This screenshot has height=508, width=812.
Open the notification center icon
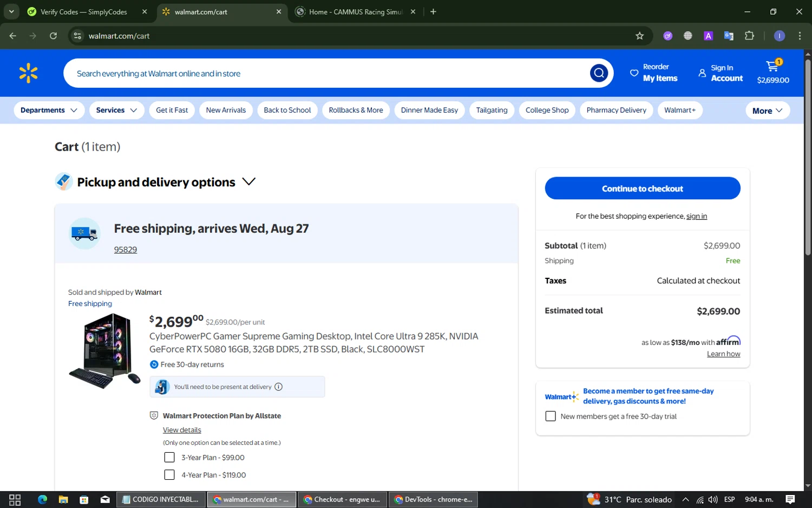[x=790, y=499]
